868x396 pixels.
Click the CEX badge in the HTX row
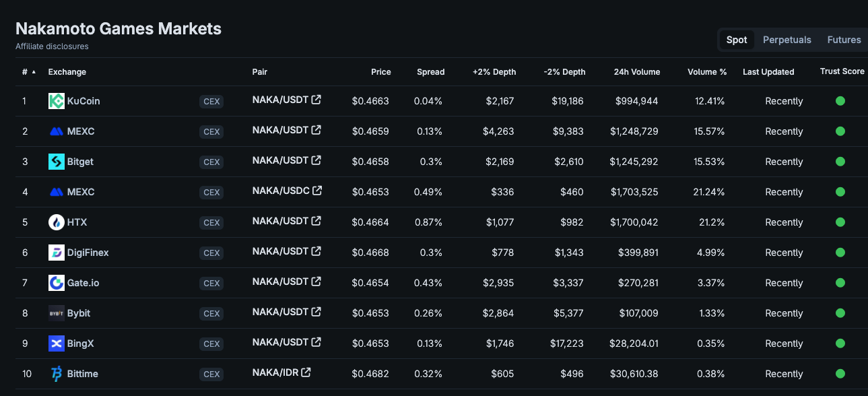pos(211,223)
